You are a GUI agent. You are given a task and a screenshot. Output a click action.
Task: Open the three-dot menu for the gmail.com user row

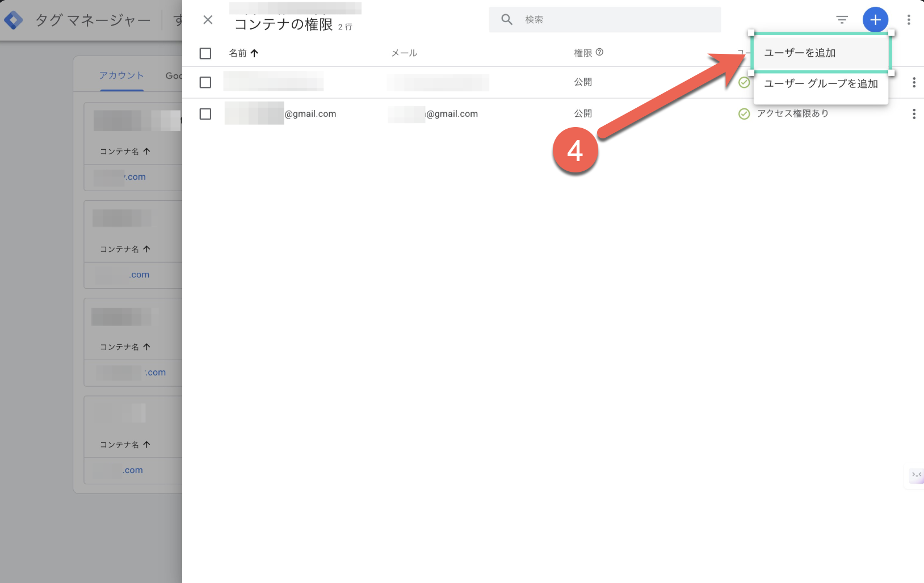[x=914, y=113]
